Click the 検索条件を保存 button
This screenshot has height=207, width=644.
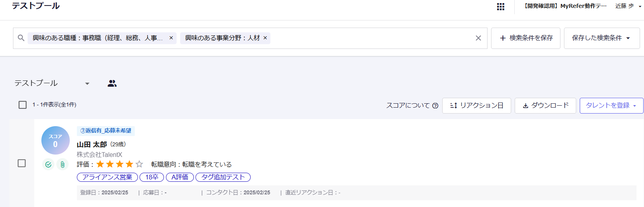coord(525,38)
